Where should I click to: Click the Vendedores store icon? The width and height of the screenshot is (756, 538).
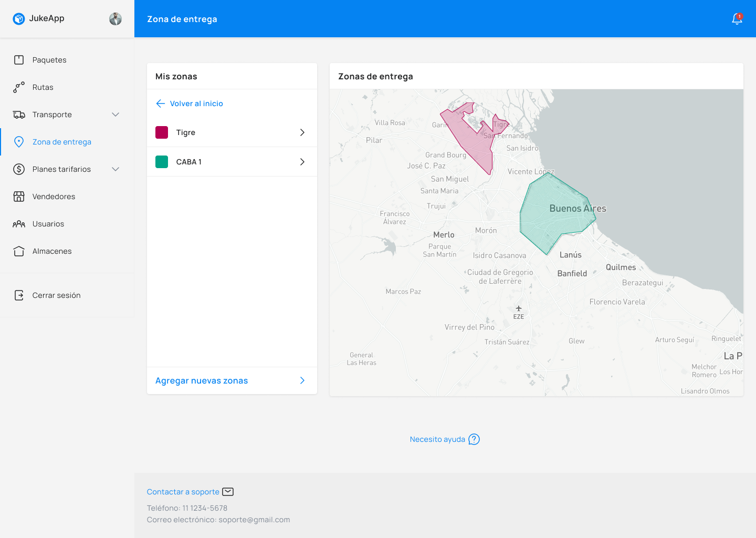click(19, 196)
